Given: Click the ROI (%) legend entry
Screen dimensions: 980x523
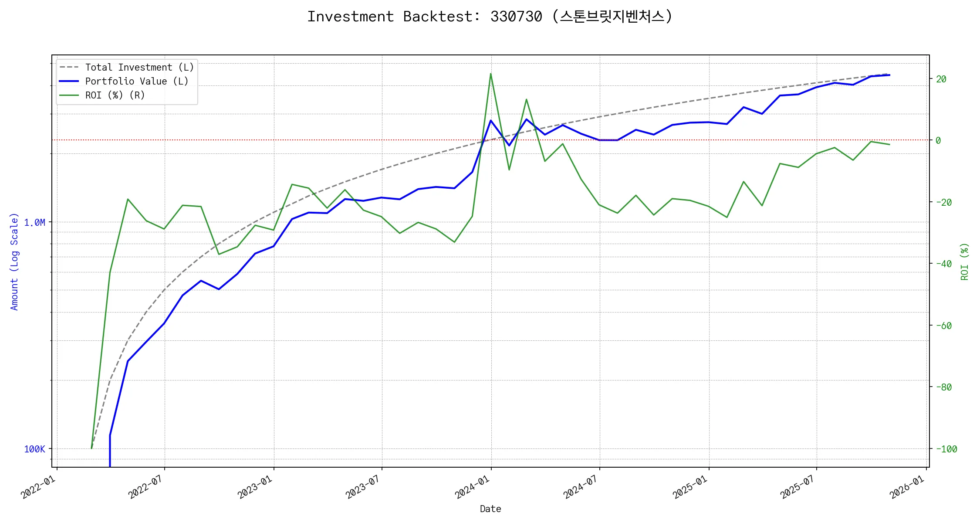Looking at the screenshot, I should coord(115,95).
